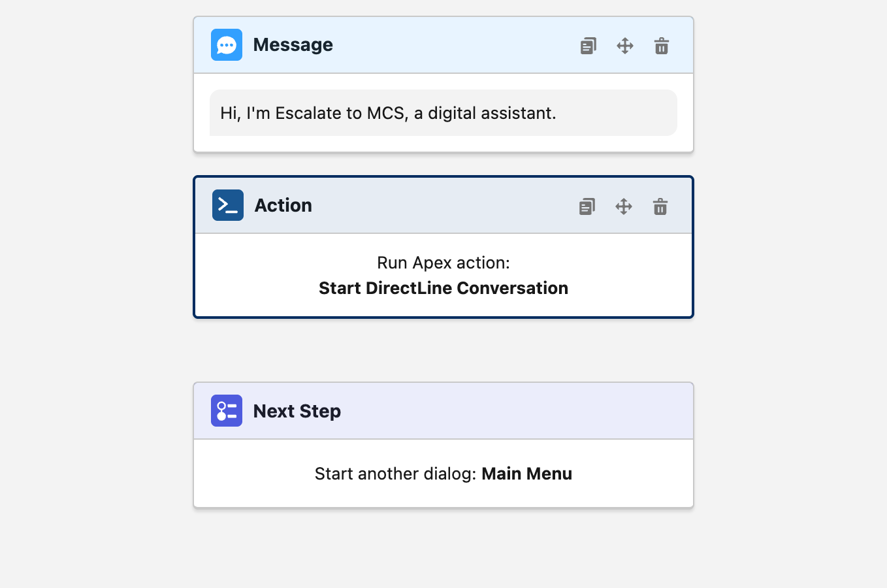Image resolution: width=887 pixels, height=588 pixels.
Task: Click 'Start DirectLine Conversation' action text
Action: pyautogui.click(x=443, y=287)
